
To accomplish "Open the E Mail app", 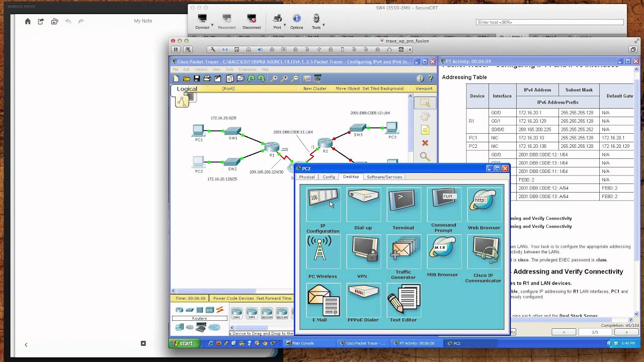I will coord(323,300).
